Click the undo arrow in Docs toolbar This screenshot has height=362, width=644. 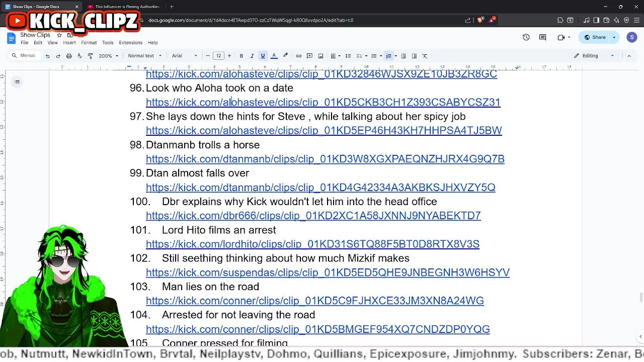click(x=47, y=56)
